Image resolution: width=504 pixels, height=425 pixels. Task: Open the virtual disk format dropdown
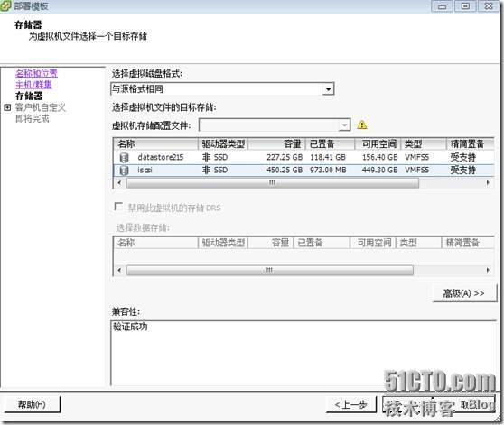pos(328,89)
